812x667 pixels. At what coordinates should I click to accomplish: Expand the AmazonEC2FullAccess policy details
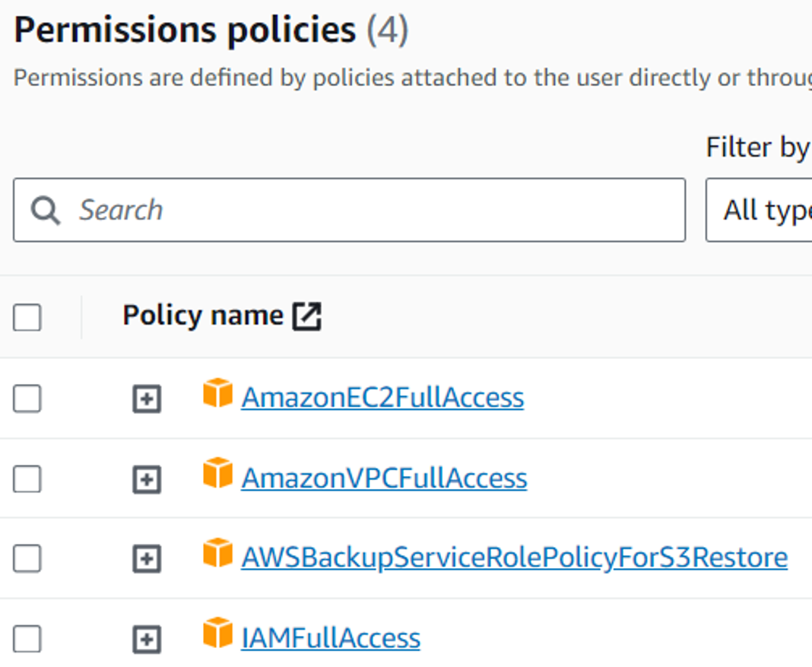(x=147, y=399)
